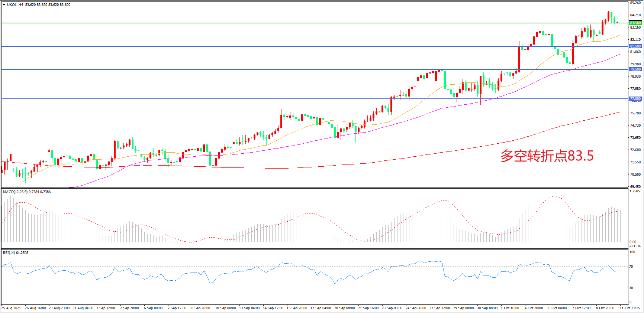This screenshot has height=313, width=644.
Task: Select the blue 81.500 price label
Action: click(635, 46)
